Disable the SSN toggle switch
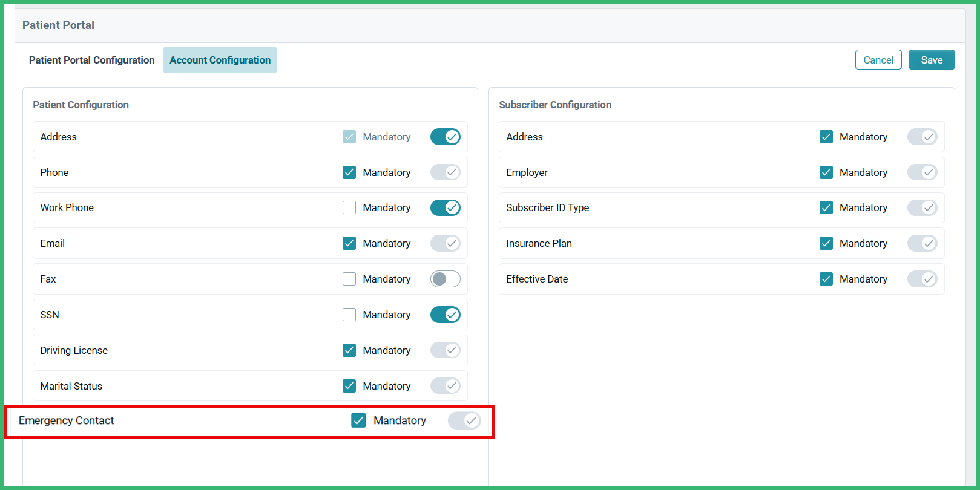The width and height of the screenshot is (980, 490). 445,315
